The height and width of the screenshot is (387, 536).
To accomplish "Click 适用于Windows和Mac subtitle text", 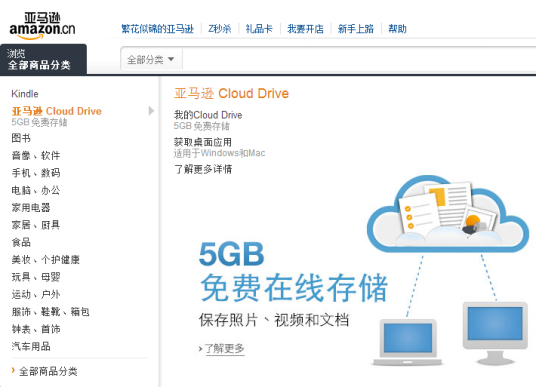I will click(219, 153).
